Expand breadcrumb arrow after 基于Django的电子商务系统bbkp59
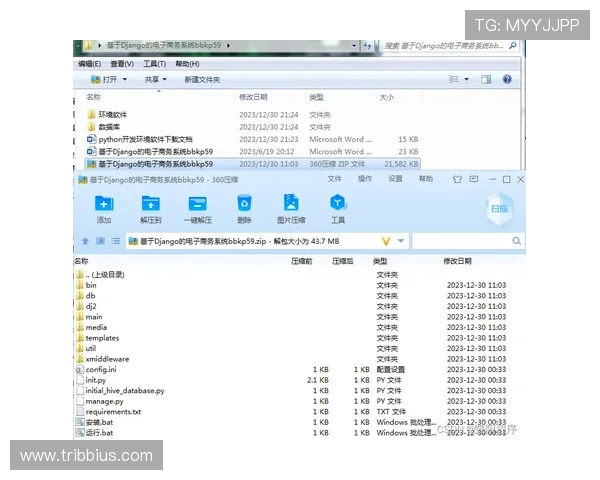The image size is (600, 480). tap(228, 45)
